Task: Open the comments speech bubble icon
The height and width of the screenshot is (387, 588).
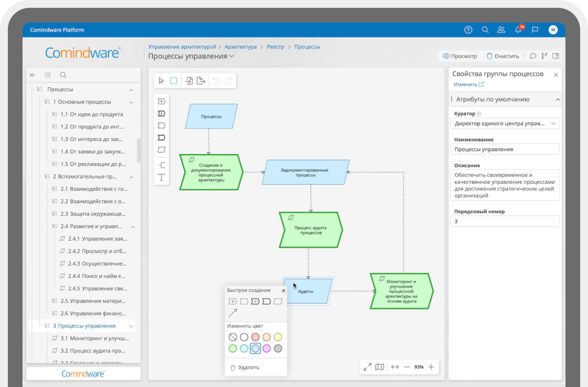Action: pyautogui.click(x=533, y=56)
